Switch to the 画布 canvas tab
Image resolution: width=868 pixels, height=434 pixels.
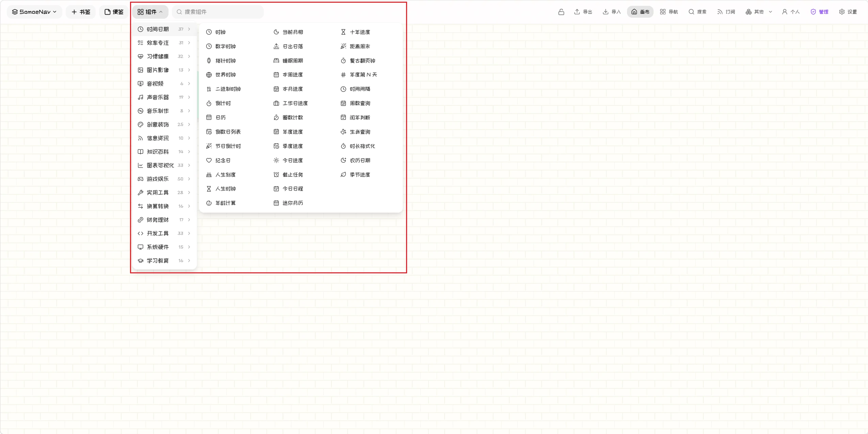[640, 12]
